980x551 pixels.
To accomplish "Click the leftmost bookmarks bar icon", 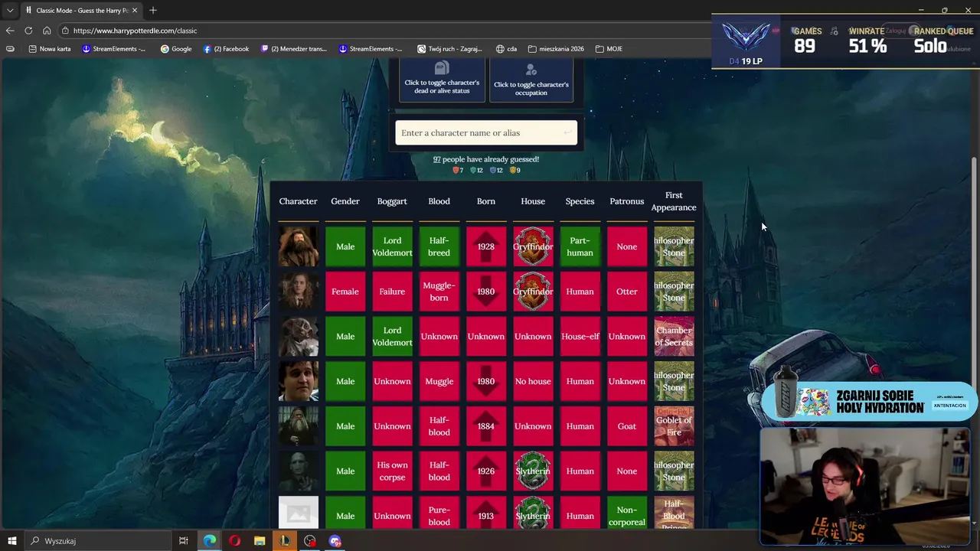I will pyautogui.click(x=10, y=49).
